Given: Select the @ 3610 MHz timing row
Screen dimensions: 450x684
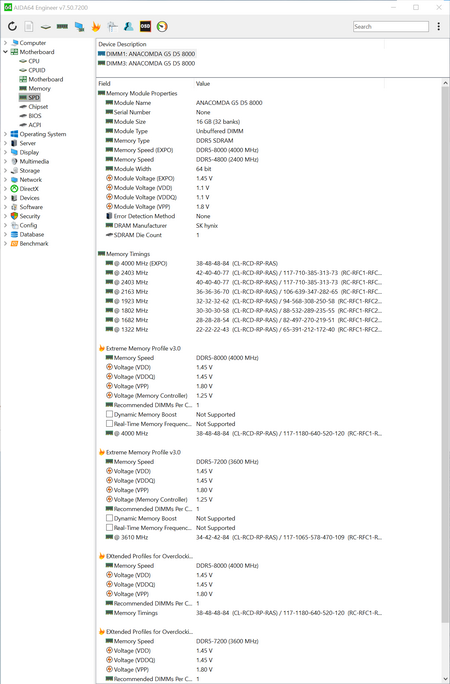Looking at the screenshot, I should click(x=239, y=537).
